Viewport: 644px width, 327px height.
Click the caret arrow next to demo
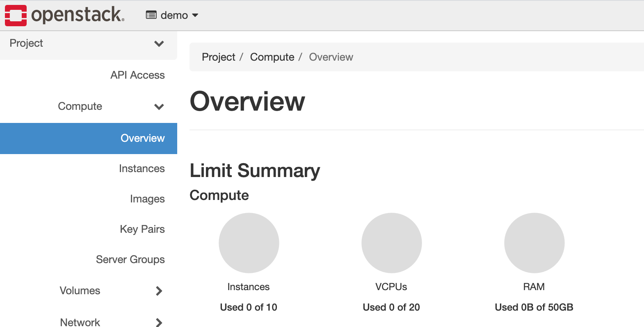195,15
